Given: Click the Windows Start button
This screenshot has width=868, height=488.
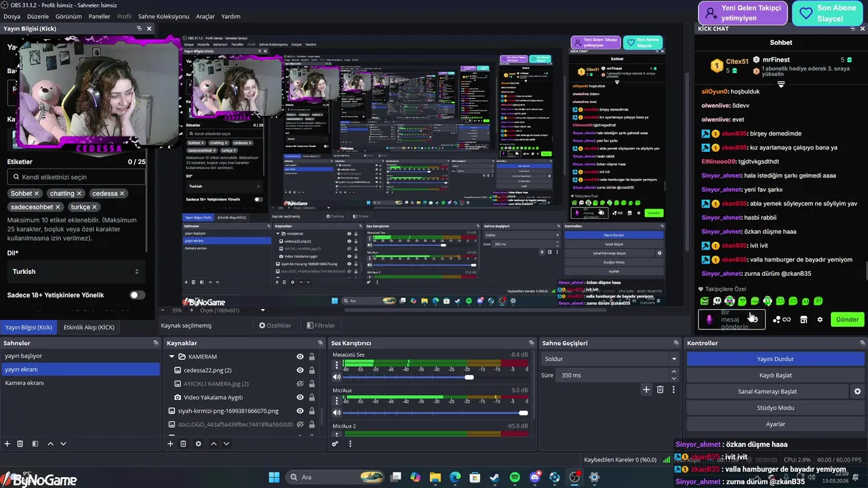Looking at the screenshot, I should pyautogui.click(x=274, y=477).
